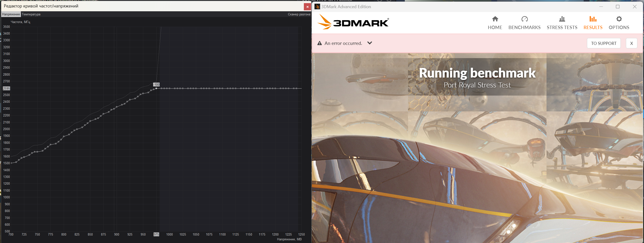
Task: Click the 'Running benchmark' heading
Action: click(x=477, y=73)
